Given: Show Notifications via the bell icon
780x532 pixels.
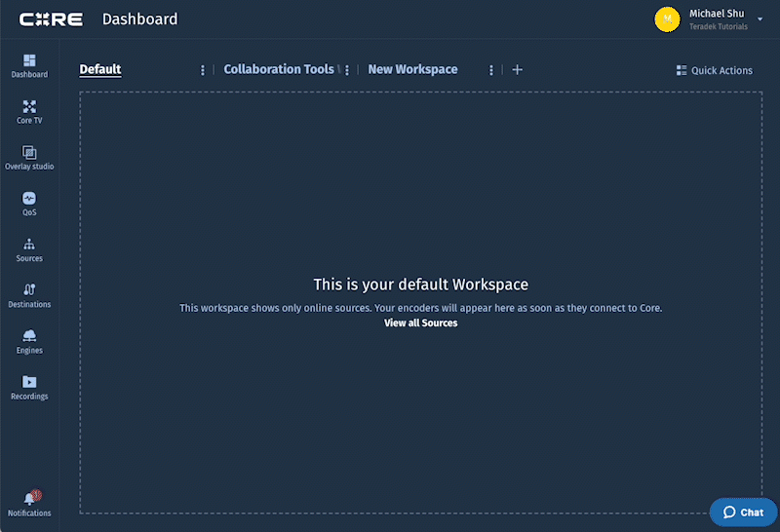Looking at the screenshot, I should [29, 501].
